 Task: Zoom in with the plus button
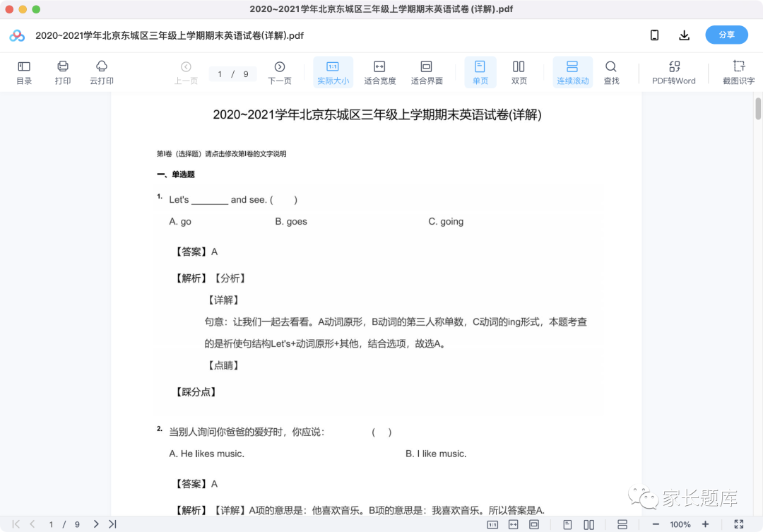(x=705, y=524)
